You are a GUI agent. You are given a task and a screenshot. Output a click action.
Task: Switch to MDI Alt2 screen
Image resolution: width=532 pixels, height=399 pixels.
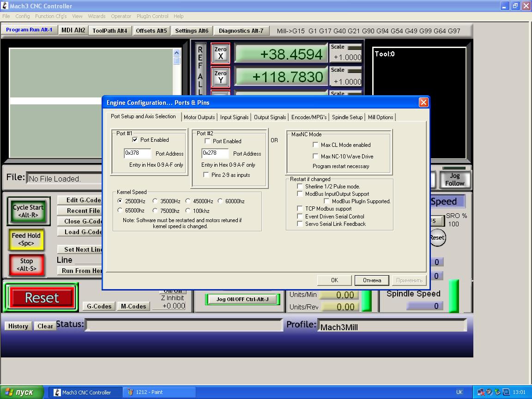[x=73, y=30]
